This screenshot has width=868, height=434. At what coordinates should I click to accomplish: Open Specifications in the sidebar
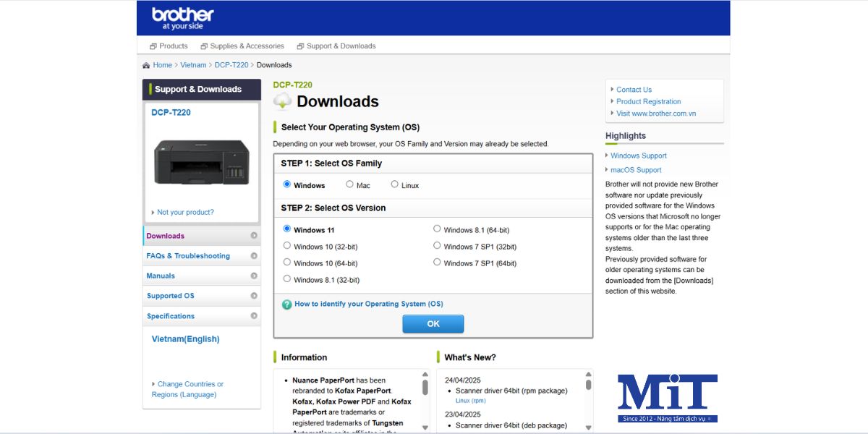pos(202,316)
